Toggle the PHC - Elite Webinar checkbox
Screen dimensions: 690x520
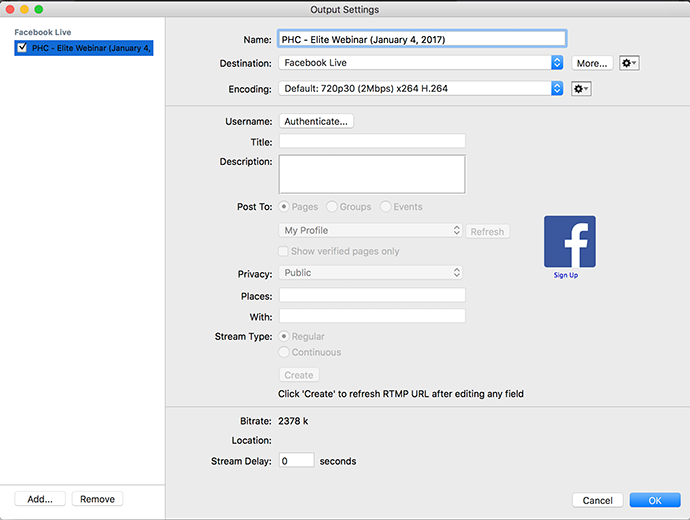[x=22, y=48]
